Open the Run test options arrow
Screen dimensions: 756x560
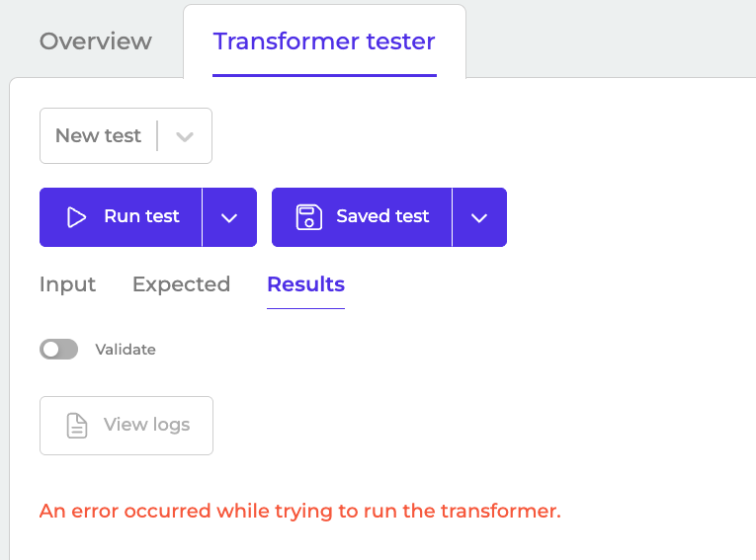pos(229,217)
